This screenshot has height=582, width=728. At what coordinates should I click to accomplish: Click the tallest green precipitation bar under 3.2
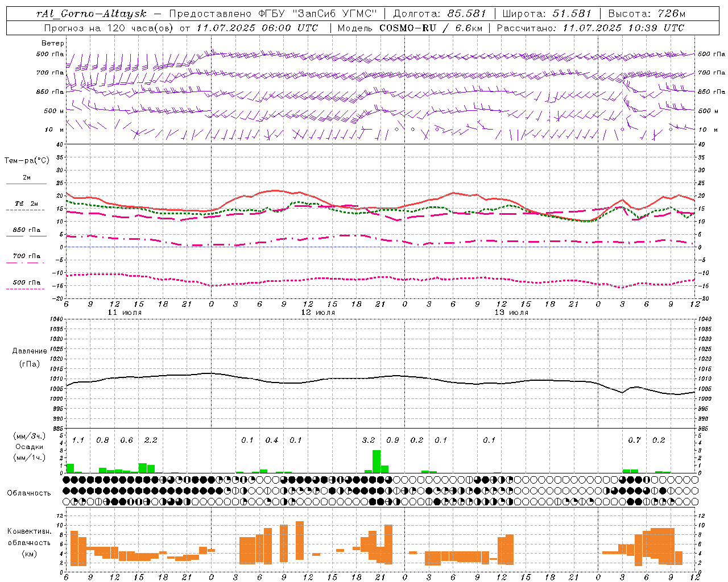377,462
